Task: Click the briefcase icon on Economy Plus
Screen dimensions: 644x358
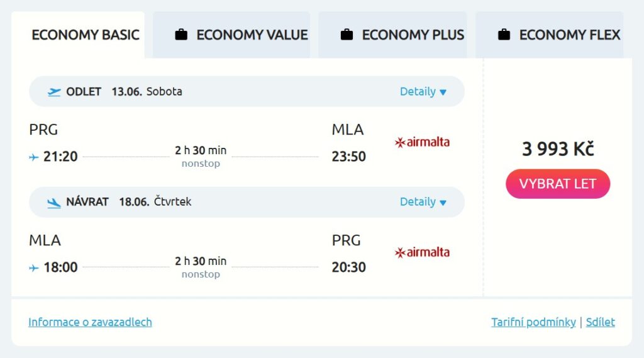Action: 347,35
